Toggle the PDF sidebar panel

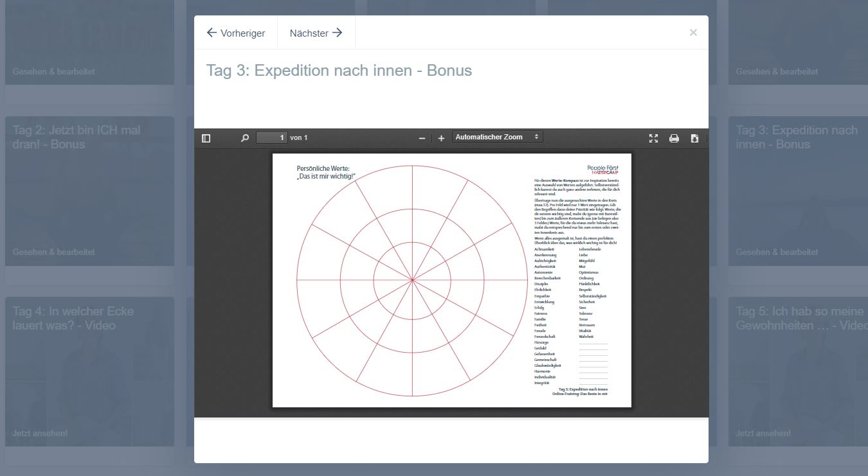point(206,138)
